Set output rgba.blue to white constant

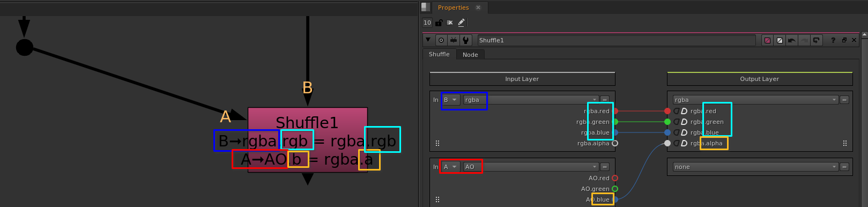tap(684, 132)
